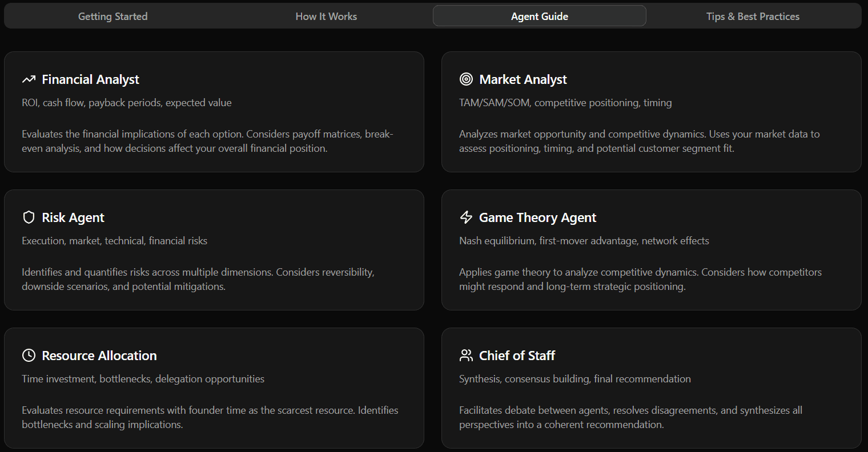Image resolution: width=868 pixels, height=452 pixels.
Task: Open the How It Works tab
Action: click(326, 16)
